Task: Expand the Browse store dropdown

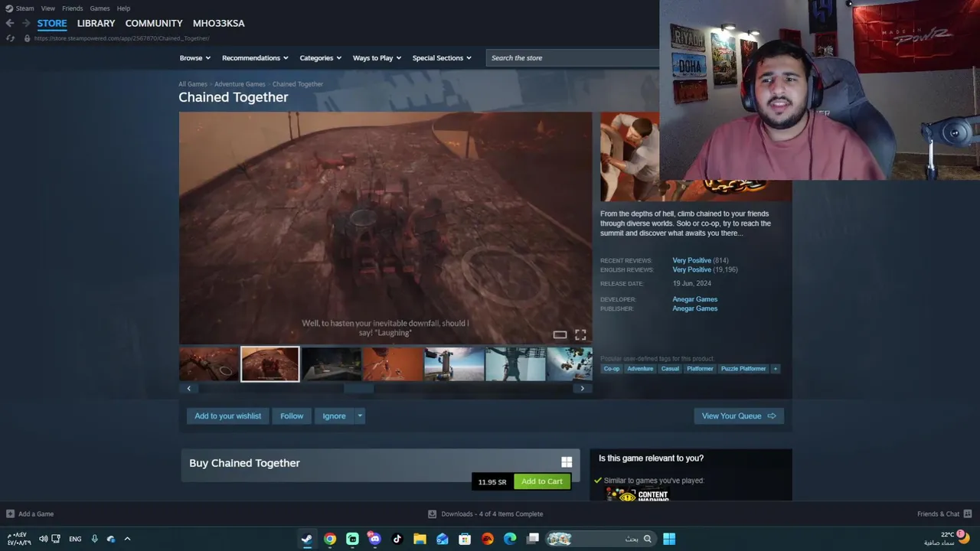Action: 194,58
